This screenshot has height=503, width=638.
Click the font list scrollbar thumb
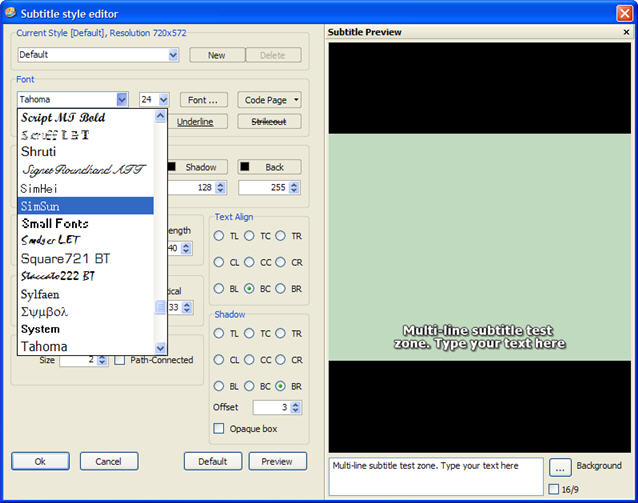[160, 307]
